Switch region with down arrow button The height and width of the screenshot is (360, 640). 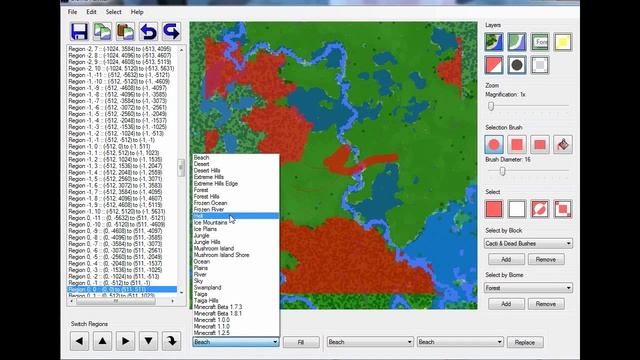click(148, 341)
